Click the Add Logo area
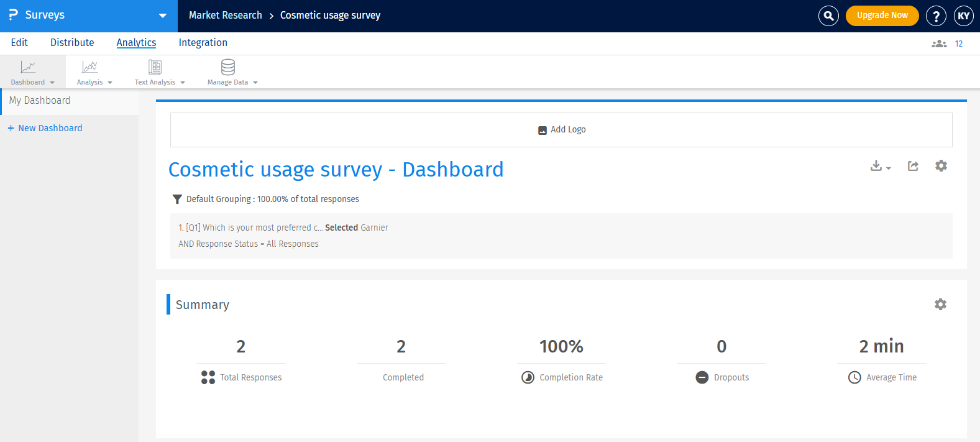 point(561,130)
